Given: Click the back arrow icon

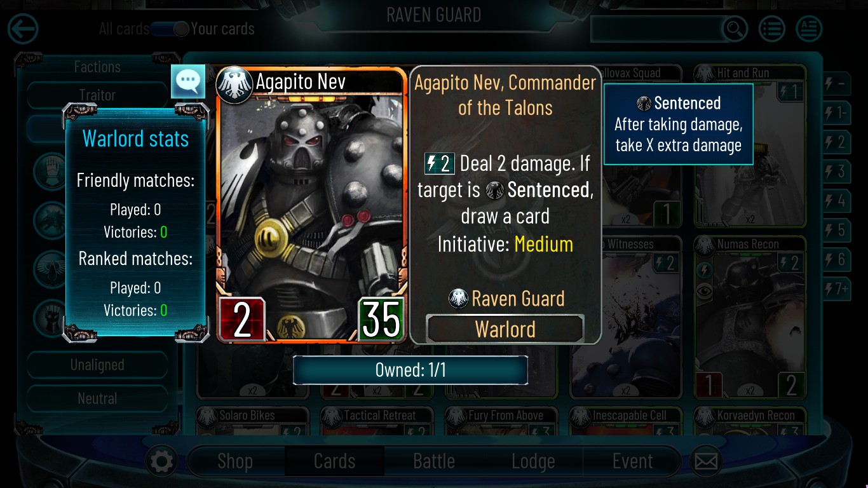Looking at the screenshot, I should coord(23,29).
